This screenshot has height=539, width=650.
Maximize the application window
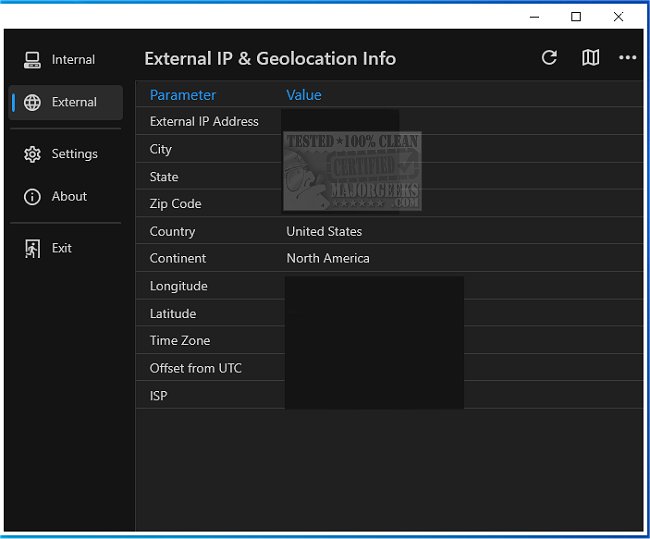tap(576, 16)
